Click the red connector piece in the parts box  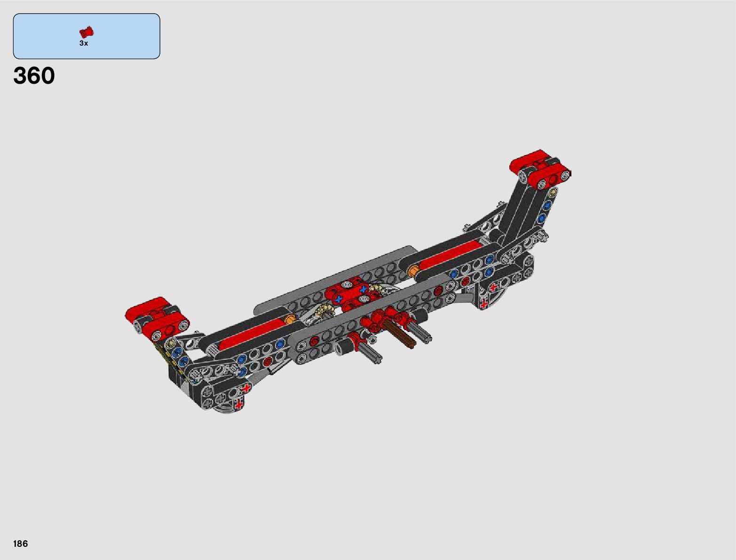(86, 32)
